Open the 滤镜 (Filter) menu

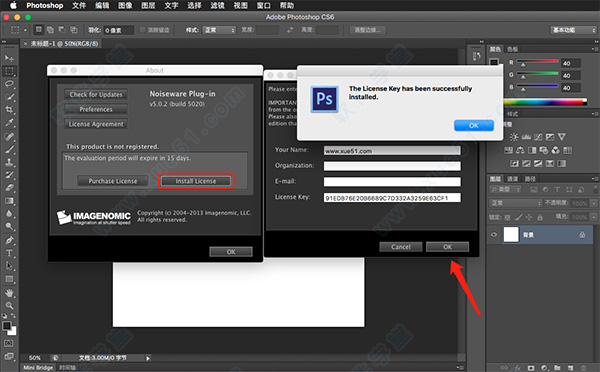(x=217, y=5)
